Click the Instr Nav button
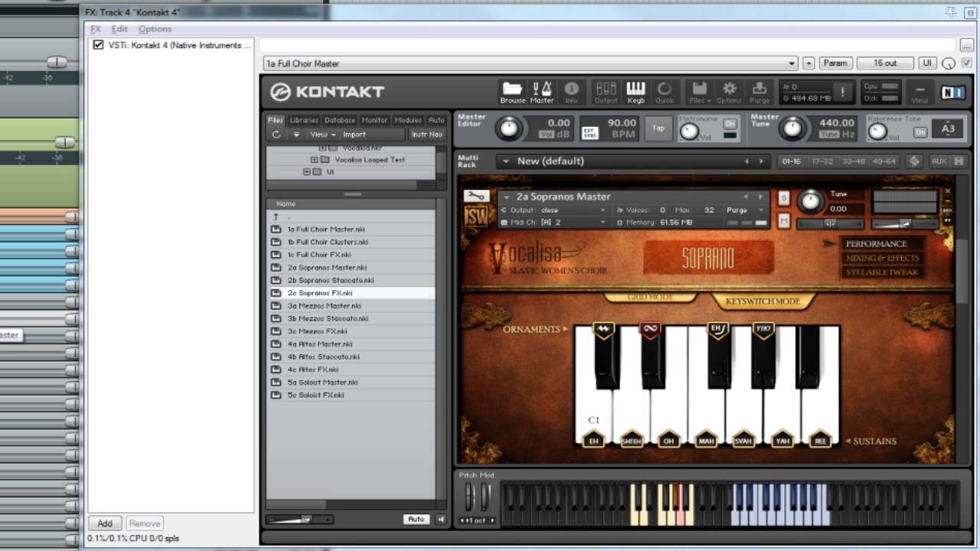The height and width of the screenshot is (551, 980). point(427,135)
